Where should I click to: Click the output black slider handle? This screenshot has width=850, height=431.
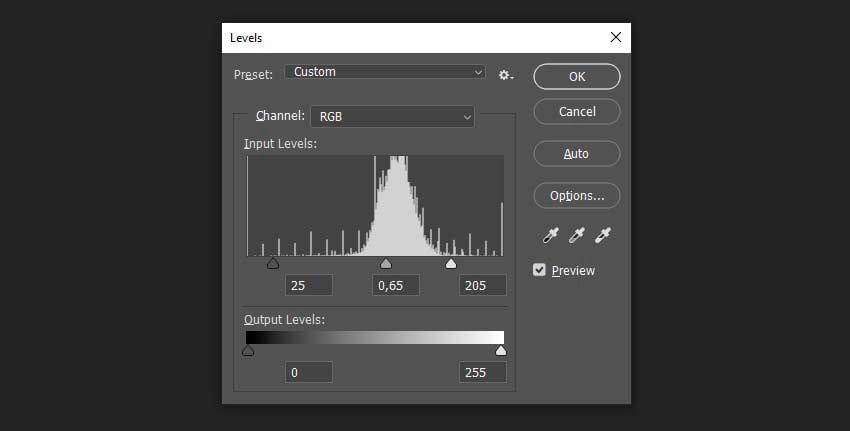248,350
